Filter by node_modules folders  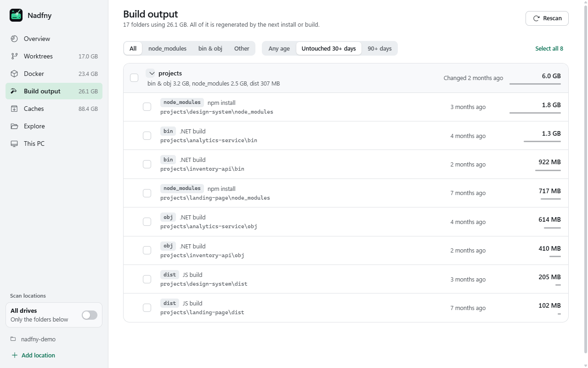(167, 48)
